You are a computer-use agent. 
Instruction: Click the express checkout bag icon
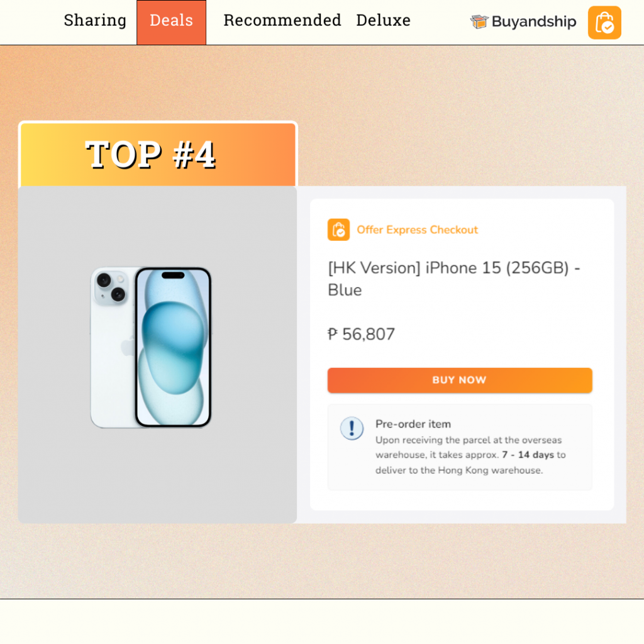tap(338, 230)
